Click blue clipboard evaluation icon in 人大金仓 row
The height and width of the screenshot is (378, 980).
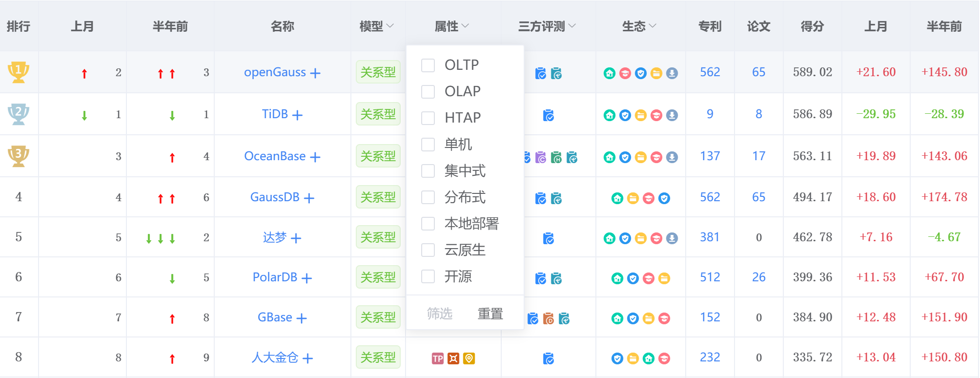click(x=549, y=358)
